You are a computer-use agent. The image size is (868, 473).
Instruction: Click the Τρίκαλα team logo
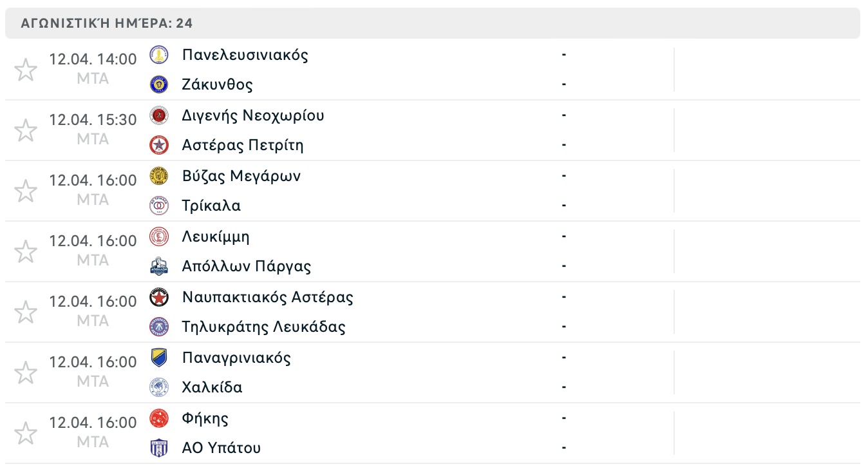point(158,206)
